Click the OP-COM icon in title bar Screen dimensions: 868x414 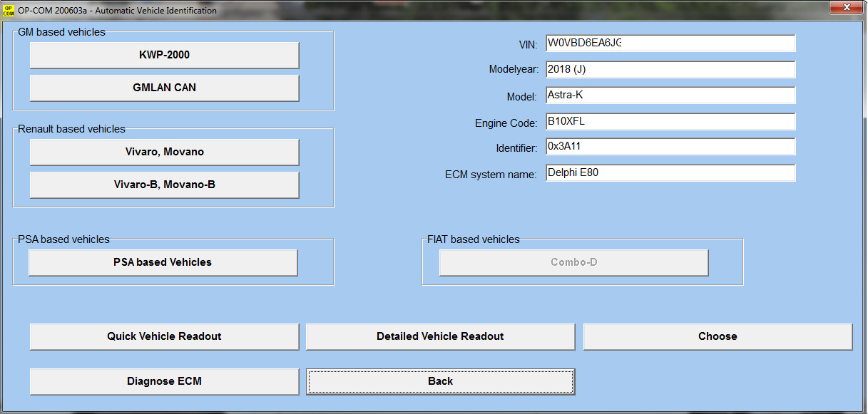[x=9, y=11]
